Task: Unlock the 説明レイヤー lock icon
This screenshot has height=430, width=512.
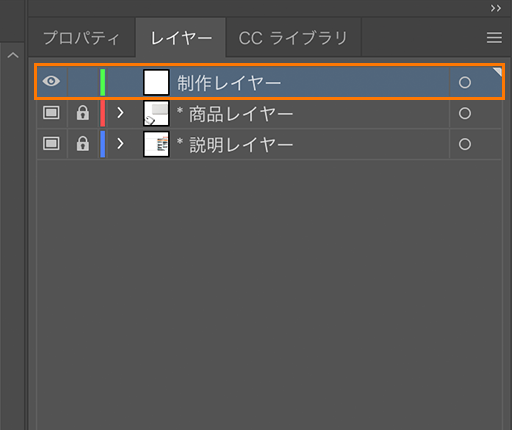Action: 83,144
